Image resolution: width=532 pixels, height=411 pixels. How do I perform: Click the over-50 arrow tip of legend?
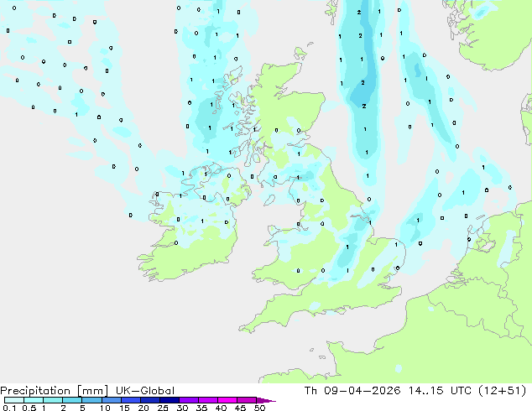[x=266, y=400]
